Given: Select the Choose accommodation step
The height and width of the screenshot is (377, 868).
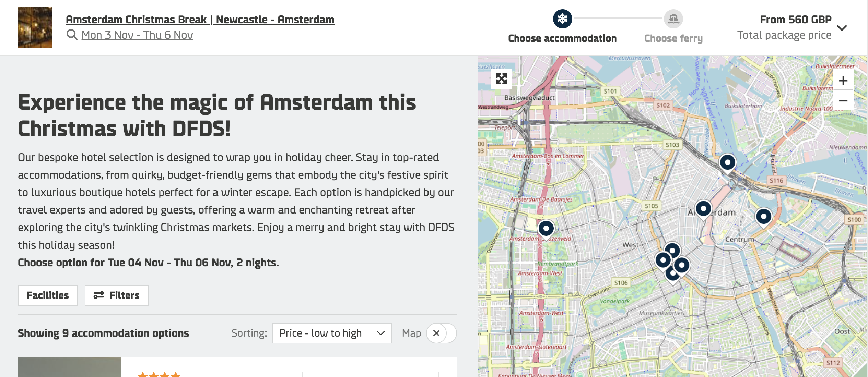Looking at the screenshot, I should 562,38.
